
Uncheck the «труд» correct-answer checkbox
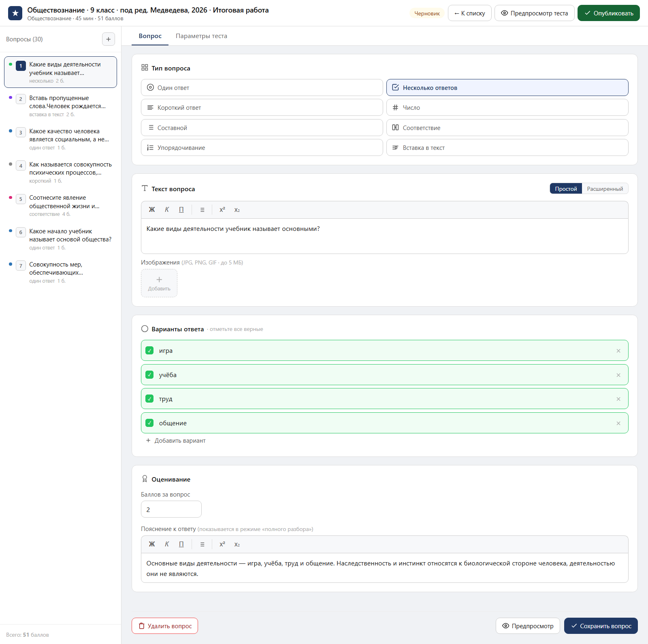click(x=149, y=399)
